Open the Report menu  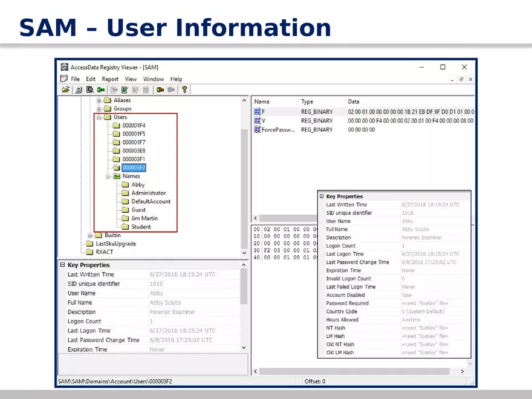[110, 79]
